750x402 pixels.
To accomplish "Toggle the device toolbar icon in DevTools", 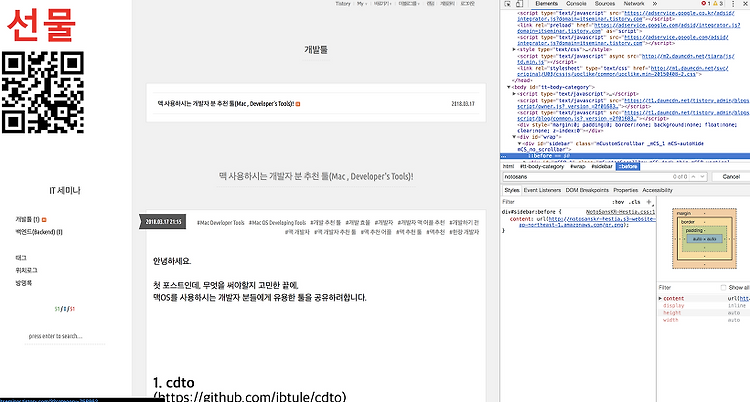I will pos(519,3).
